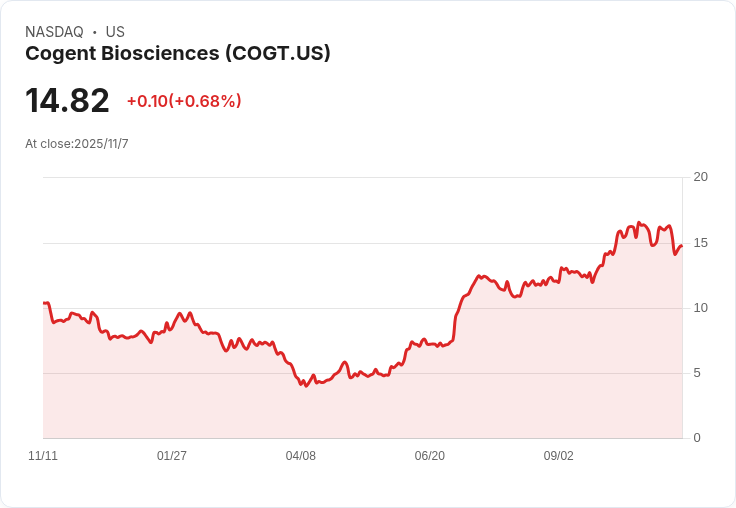Click the chart line's highest peak near 16
The width and height of the screenshot is (736, 508).
point(638,222)
